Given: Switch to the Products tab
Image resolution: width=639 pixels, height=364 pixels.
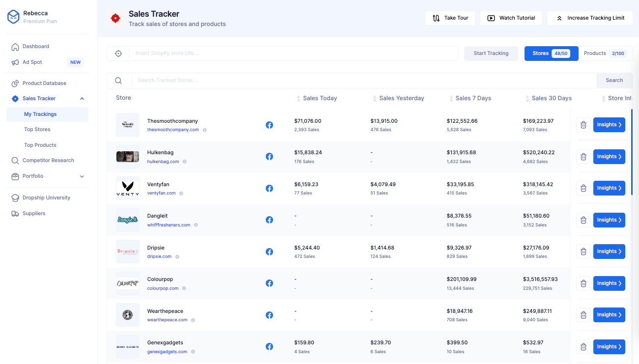Looking at the screenshot, I should tap(605, 54).
